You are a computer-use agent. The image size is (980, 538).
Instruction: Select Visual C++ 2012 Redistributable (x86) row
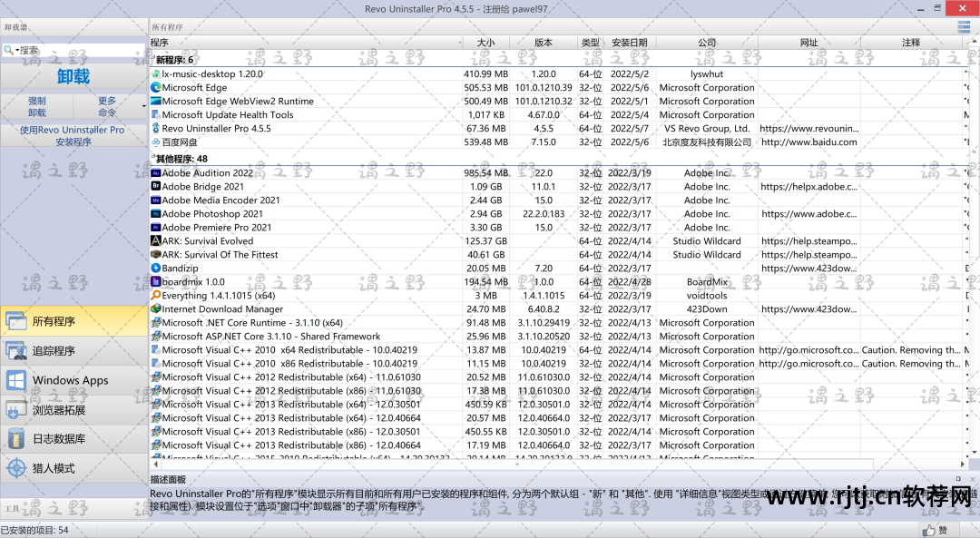click(x=559, y=390)
